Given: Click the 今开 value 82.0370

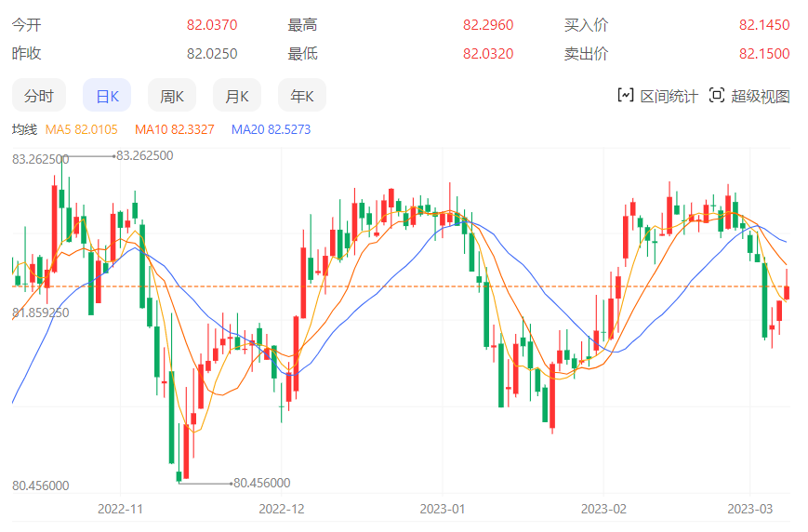Looking at the screenshot, I should point(212,25).
